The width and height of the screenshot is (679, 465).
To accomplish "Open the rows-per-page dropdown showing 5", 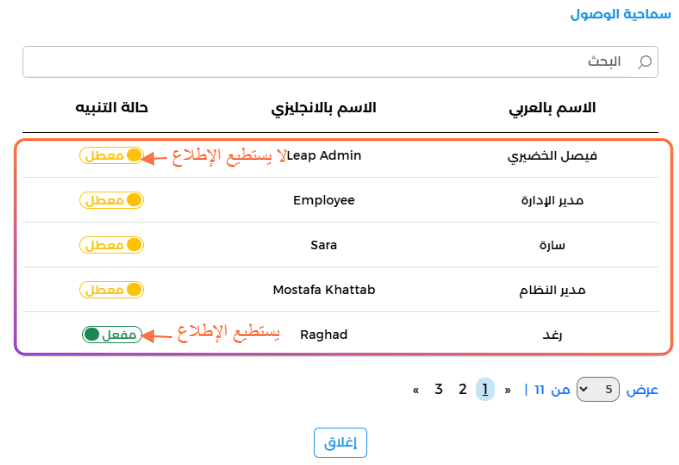I will click(598, 389).
